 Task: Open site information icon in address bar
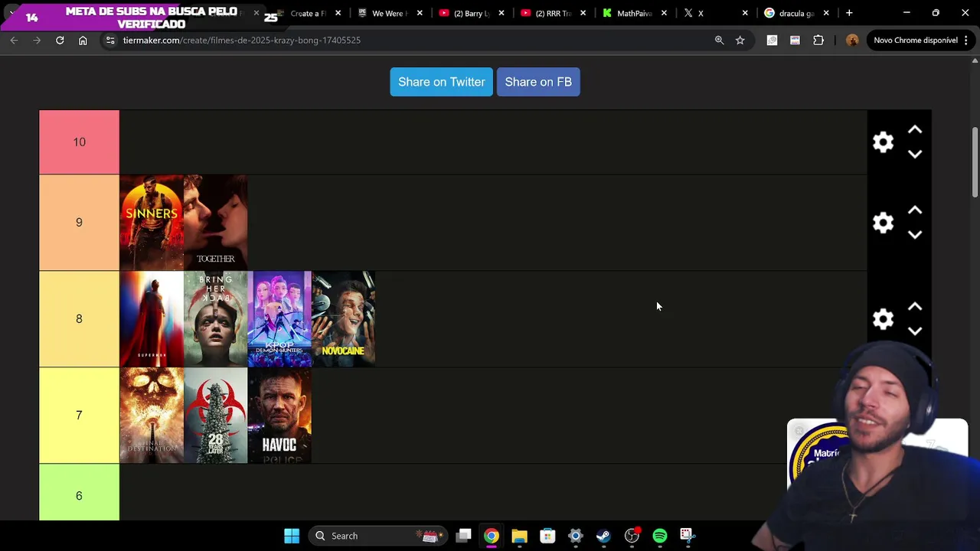109,40
